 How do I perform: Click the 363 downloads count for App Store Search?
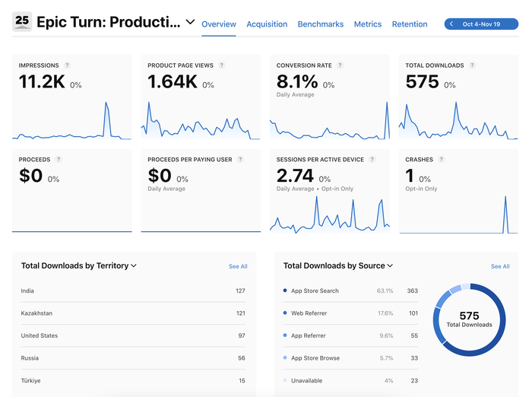tap(413, 291)
